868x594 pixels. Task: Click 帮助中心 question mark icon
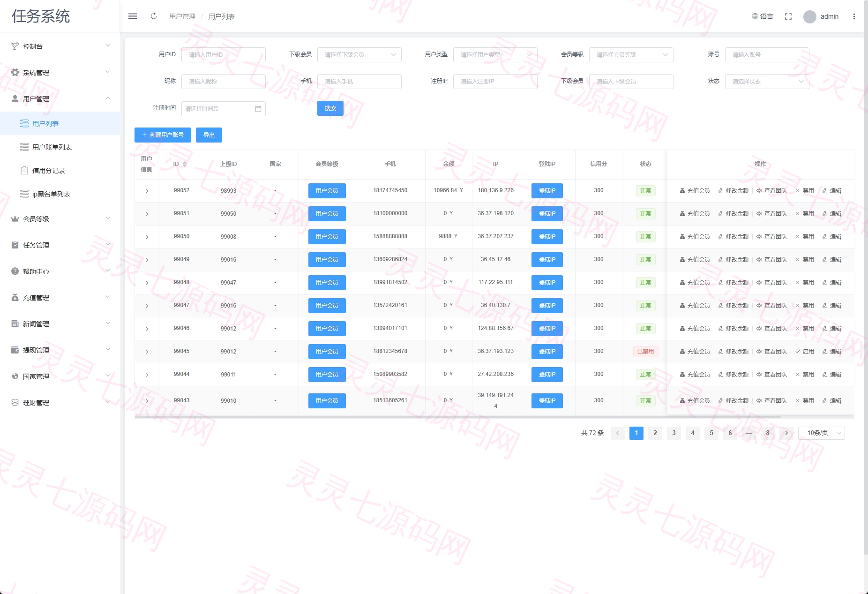[15, 271]
